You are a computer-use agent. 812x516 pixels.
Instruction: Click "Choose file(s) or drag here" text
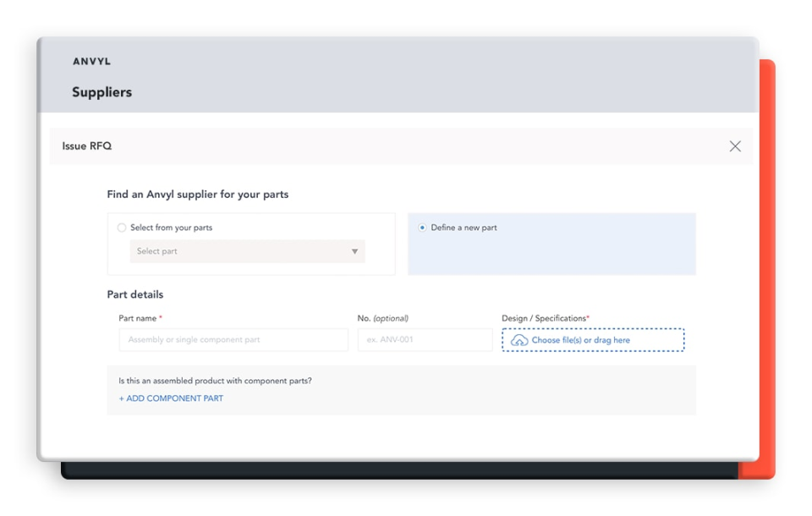pyautogui.click(x=580, y=340)
